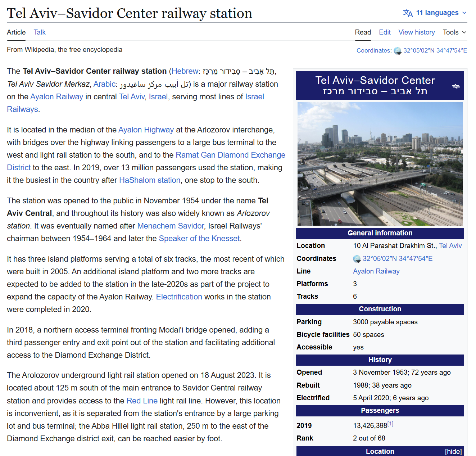Open citation reference [1] for 2019 passengers

click(390, 424)
